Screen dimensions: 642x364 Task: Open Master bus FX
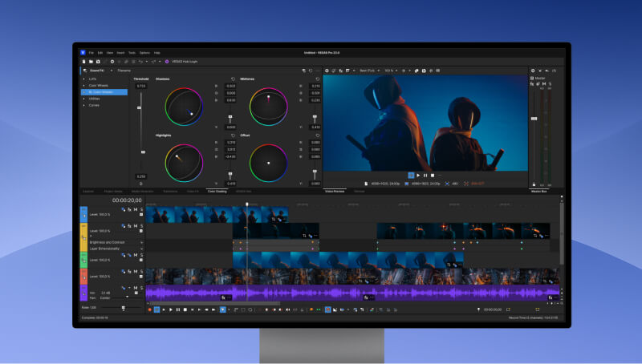(x=532, y=84)
